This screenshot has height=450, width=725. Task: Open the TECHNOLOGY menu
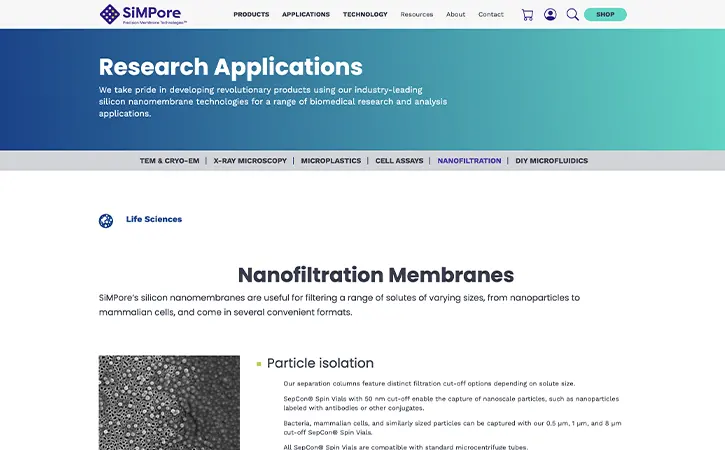coord(365,14)
